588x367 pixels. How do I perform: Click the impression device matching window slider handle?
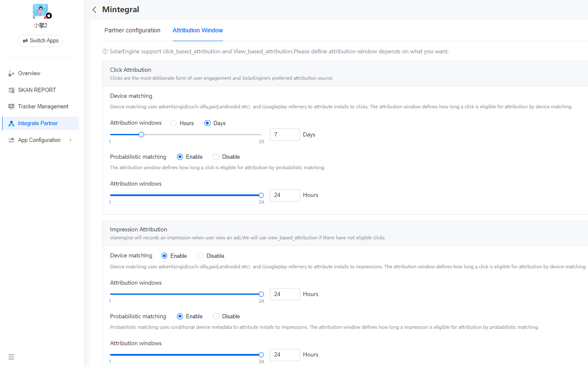pos(261,294)
